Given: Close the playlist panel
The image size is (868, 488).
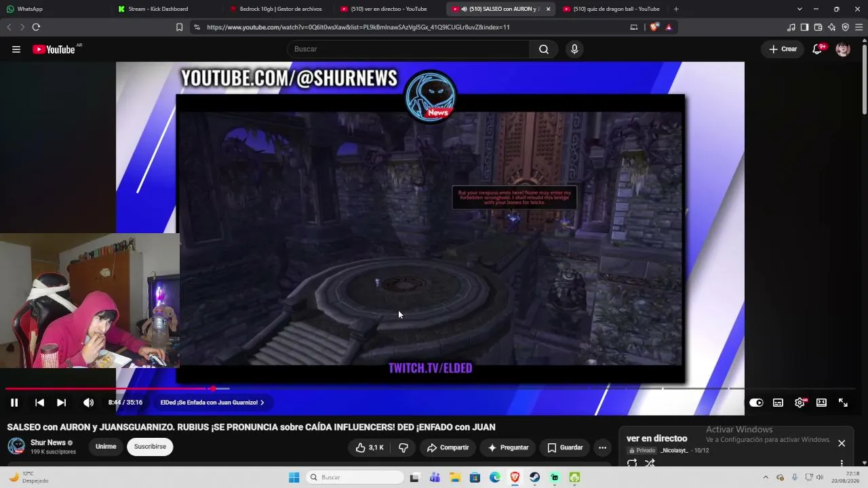Looking at the screenshot, I should (842, 443).
